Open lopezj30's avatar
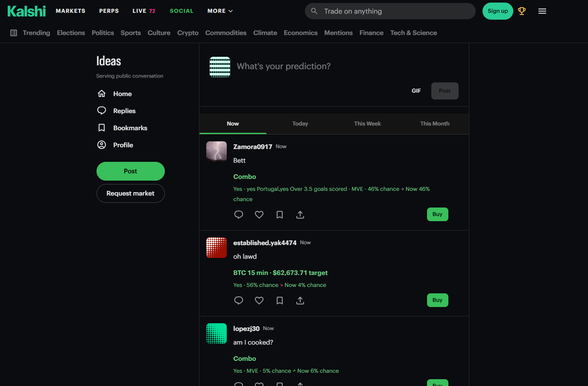Image resolution: width=588 pixels, height=386 pixels. 216,333
